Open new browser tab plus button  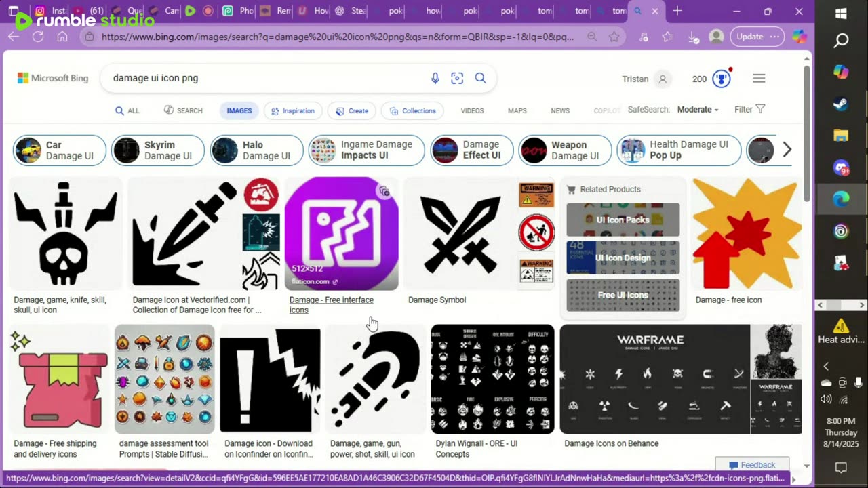[677, 11]
